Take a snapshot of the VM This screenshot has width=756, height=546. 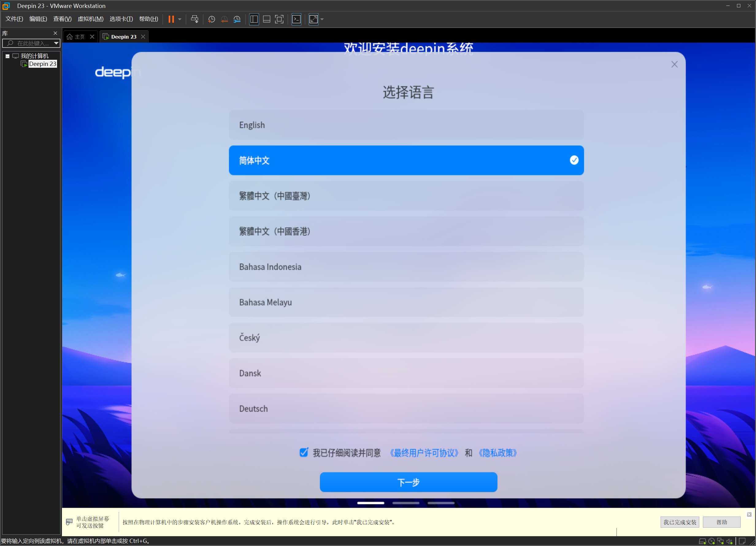pos(211,19)
